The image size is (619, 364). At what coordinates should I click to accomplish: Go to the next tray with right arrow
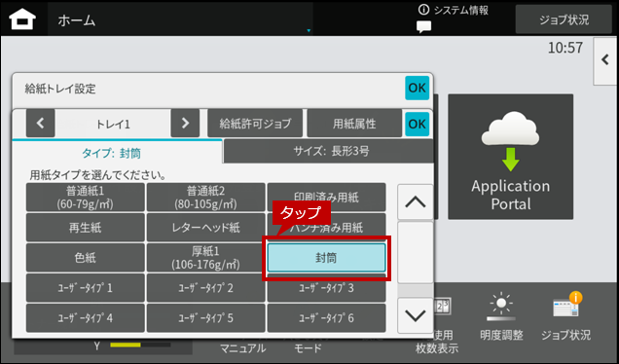tap(185, 124)
